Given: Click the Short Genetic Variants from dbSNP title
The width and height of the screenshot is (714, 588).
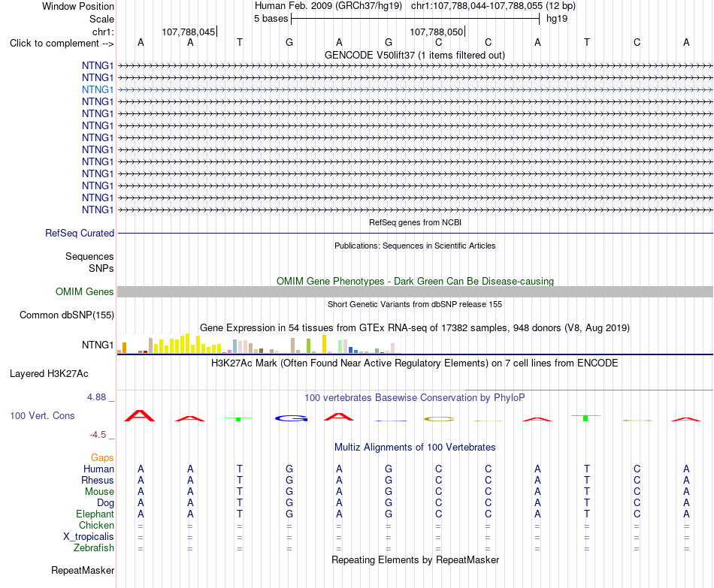Looking at the screenshot, I should click(415, 304).
